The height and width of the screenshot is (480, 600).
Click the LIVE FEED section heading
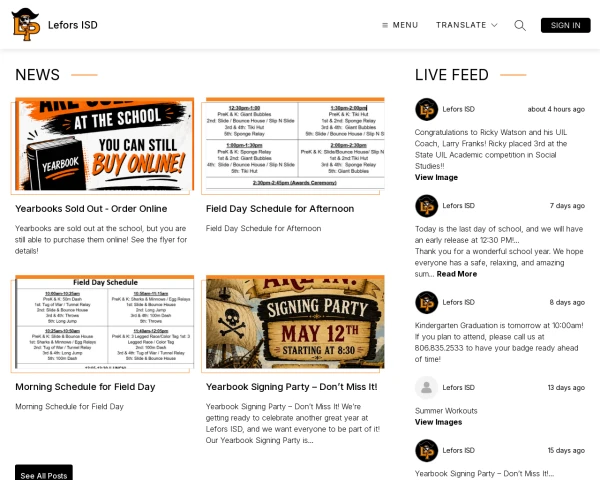click(452, 75)
